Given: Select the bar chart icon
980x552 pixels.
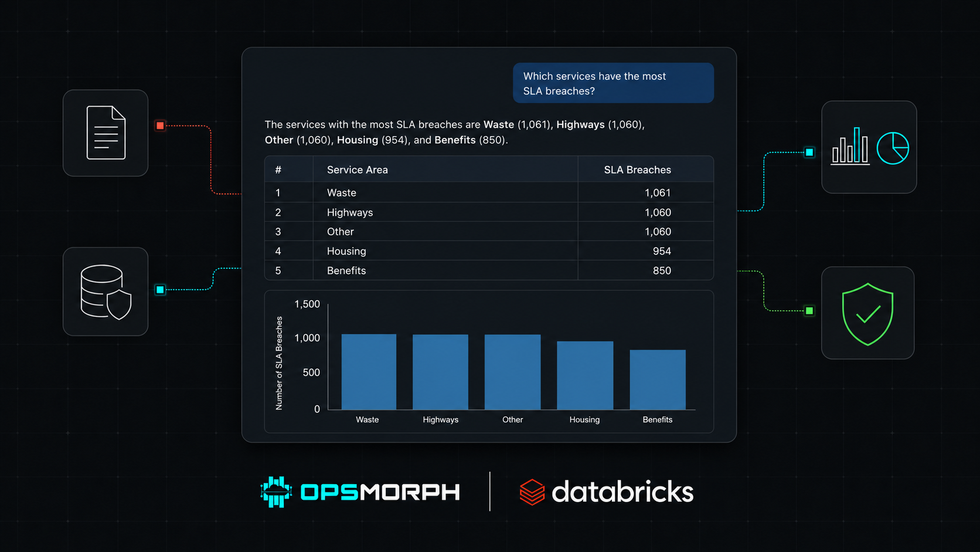Looking at the screenshot, I should (x=850, y=146).
